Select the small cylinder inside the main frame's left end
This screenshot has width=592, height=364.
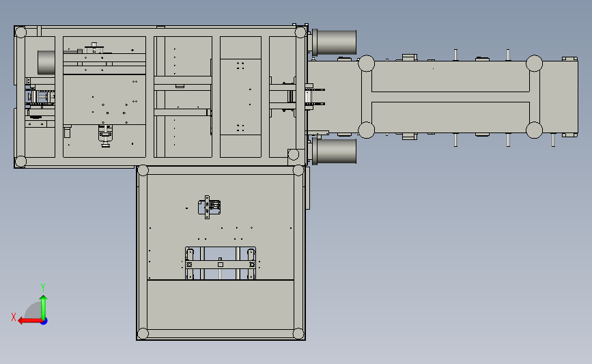46,62
